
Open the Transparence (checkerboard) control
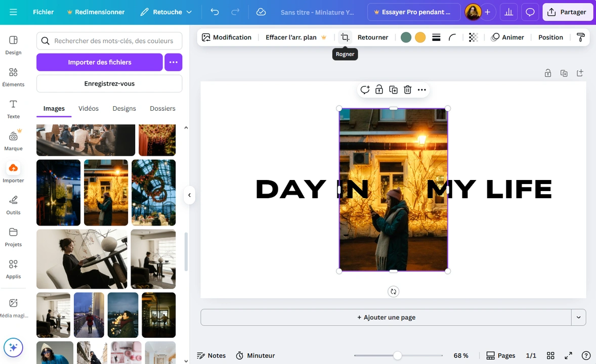473,37
